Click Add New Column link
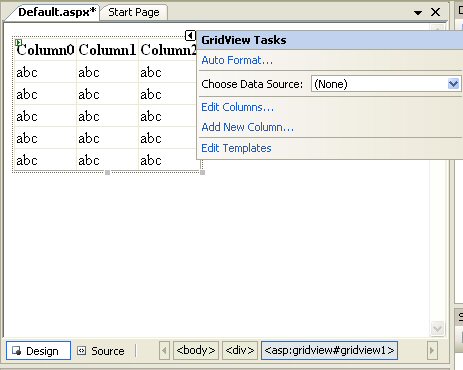This screenshot has width=463, height=370. [248, 127]
